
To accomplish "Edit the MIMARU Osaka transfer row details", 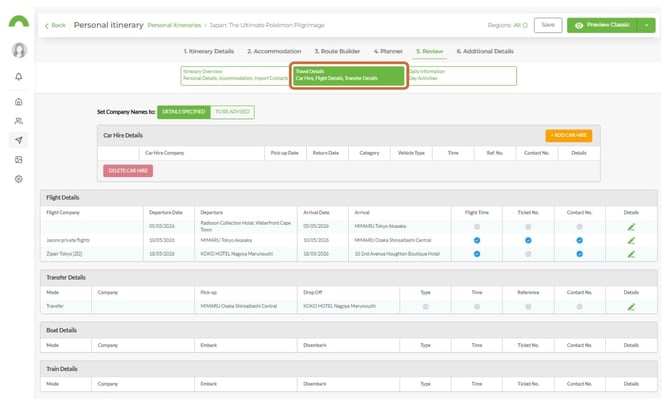I will 631,307.
